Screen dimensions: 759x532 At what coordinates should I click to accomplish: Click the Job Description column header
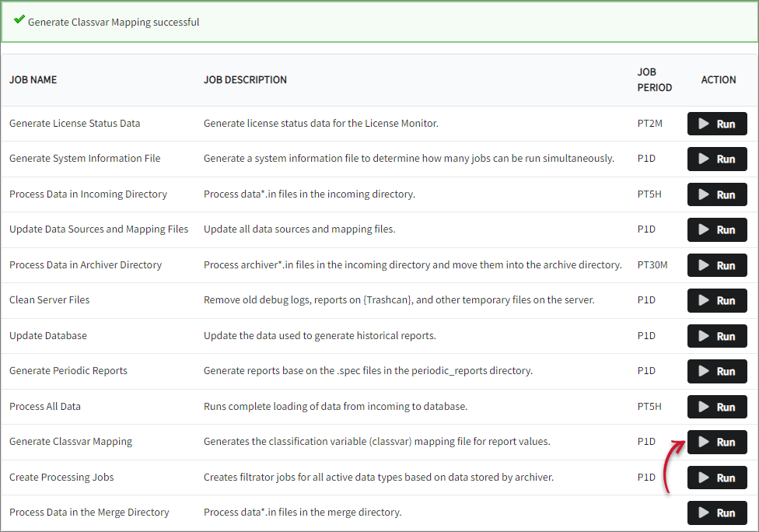click(x=245, y=80)
